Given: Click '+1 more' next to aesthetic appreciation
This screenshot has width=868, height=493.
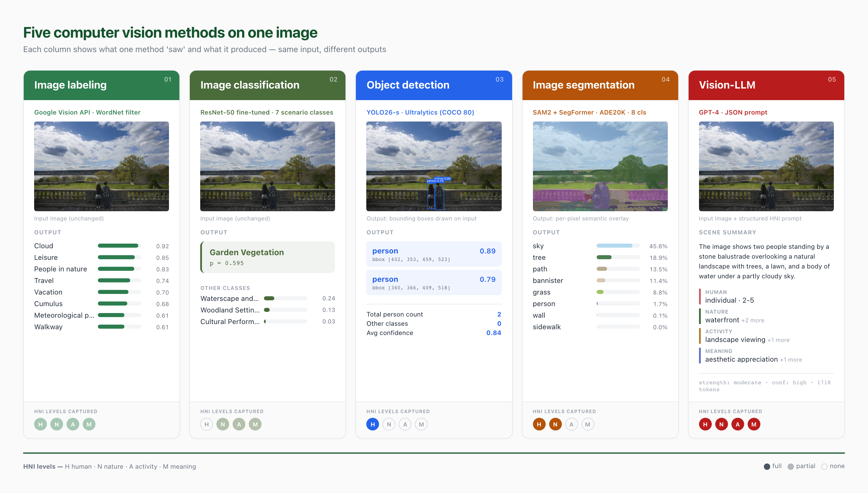Looking at the screenshot, I should pyautogui.click(x=791, y=360).
